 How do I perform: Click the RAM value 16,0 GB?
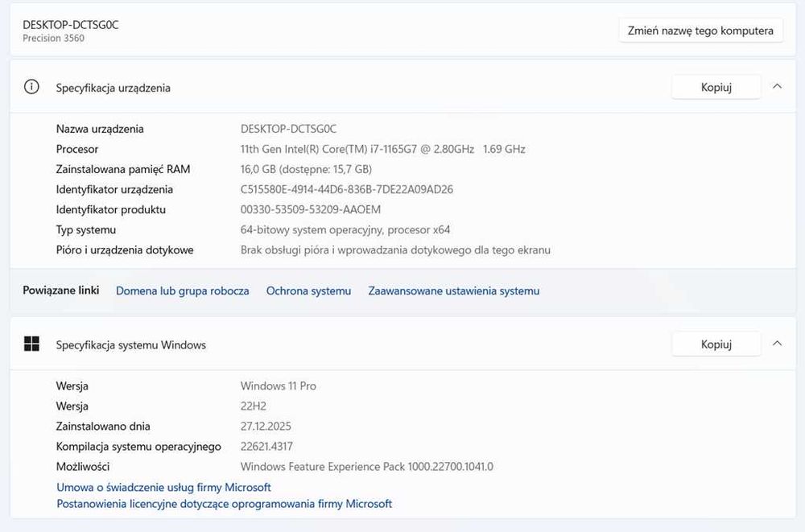306,170
